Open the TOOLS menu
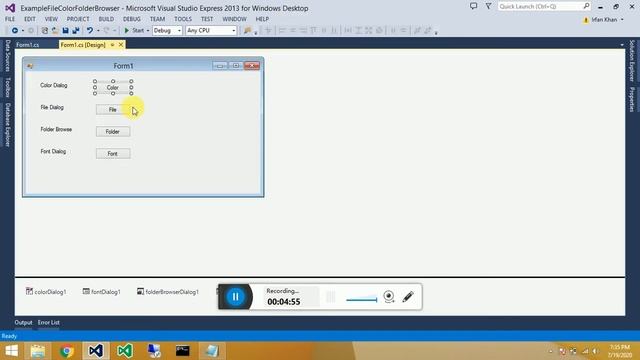 click(x=182, y=19)
